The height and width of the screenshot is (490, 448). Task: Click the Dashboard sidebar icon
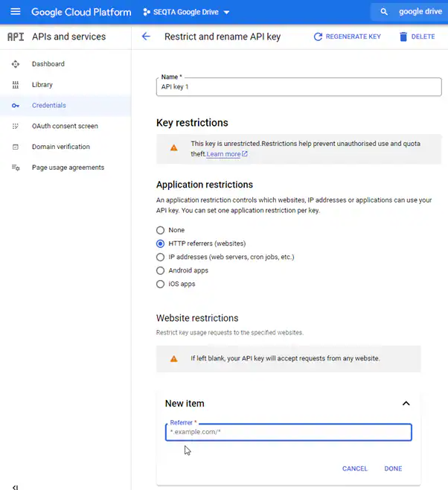pyautogui.click(x=16, y=64)
